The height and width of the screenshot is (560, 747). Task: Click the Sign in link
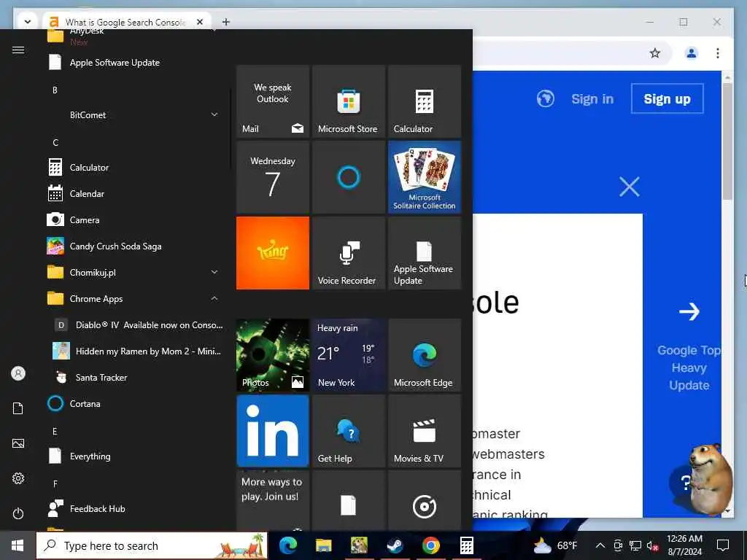point(592,98)
